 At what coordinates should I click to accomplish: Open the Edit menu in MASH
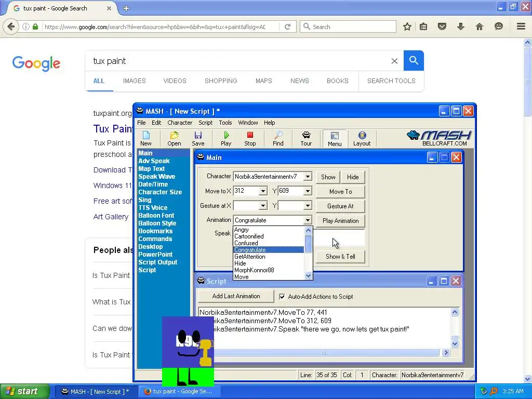[x=156, y=123]
